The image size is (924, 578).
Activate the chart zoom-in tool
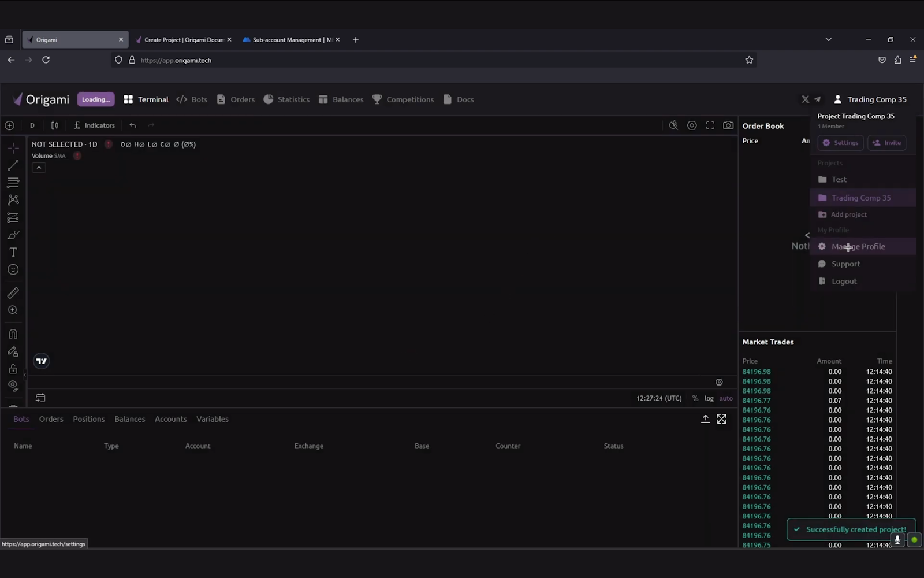tap(13, 310)
